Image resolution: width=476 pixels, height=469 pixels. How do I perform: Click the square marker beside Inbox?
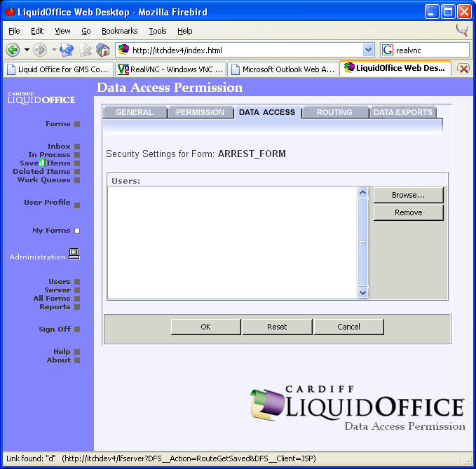[77, 147]
